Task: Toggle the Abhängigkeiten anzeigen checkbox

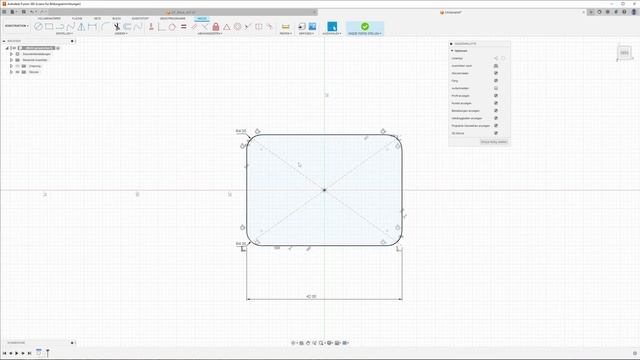Action: pyautogui.click(x=496, y=118)
